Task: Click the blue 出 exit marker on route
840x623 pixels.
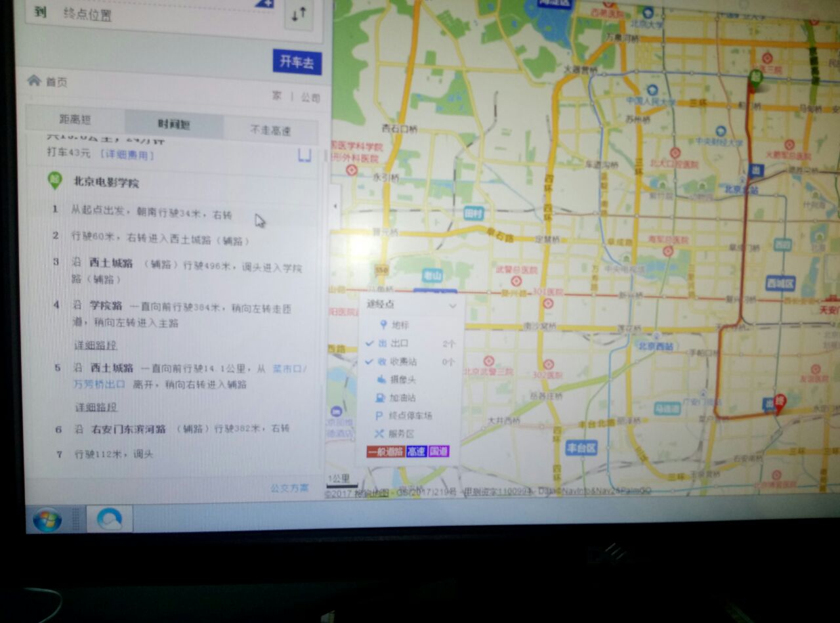Action: pos(755,171)
